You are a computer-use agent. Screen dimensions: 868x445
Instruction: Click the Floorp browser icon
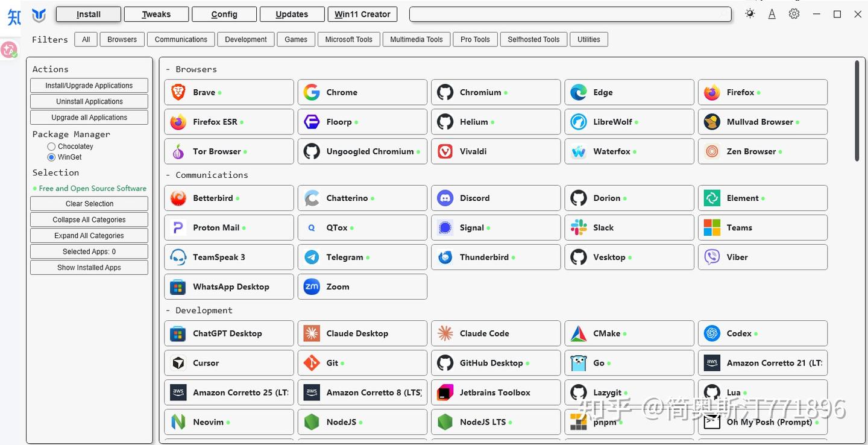312,122
